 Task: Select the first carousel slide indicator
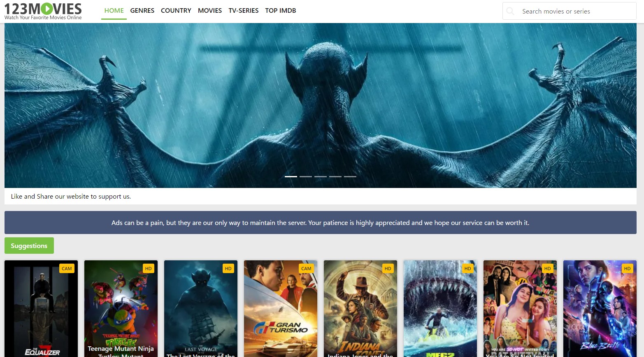(291, 176)
